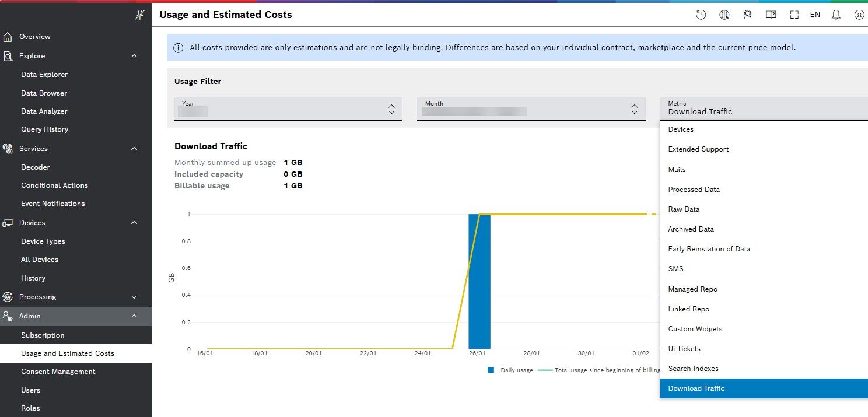The width and height of the screenshot is (868, 417).
Task: Open the Month dropdown filter
Action: point(531,109)
